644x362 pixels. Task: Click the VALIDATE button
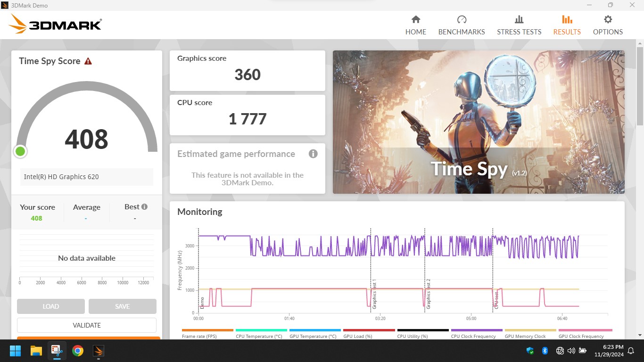point(87,325)
